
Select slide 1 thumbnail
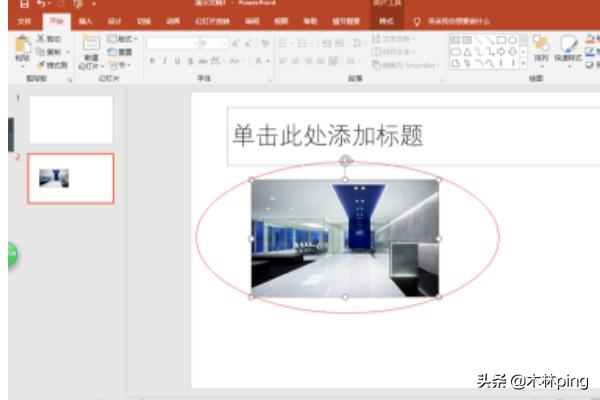coord(71,120)
